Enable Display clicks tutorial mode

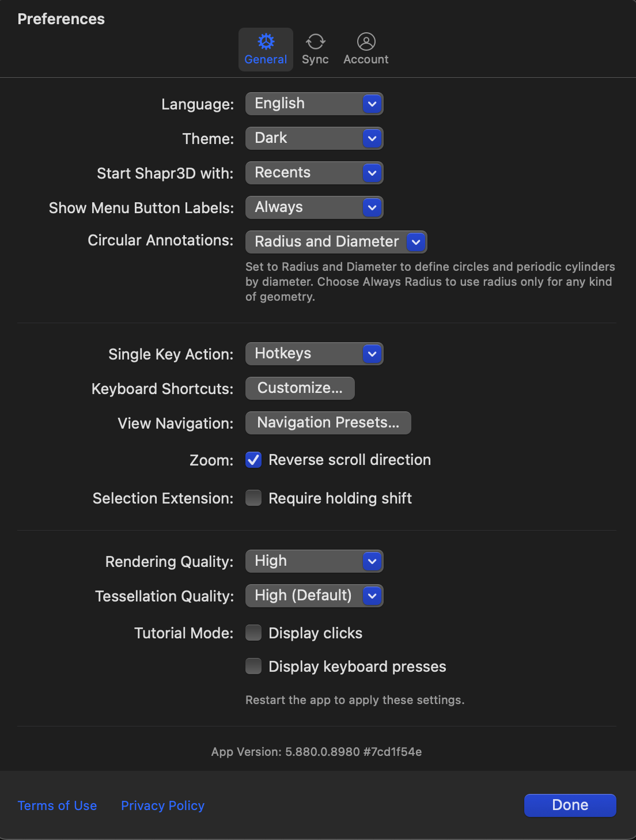coord(253,633)
